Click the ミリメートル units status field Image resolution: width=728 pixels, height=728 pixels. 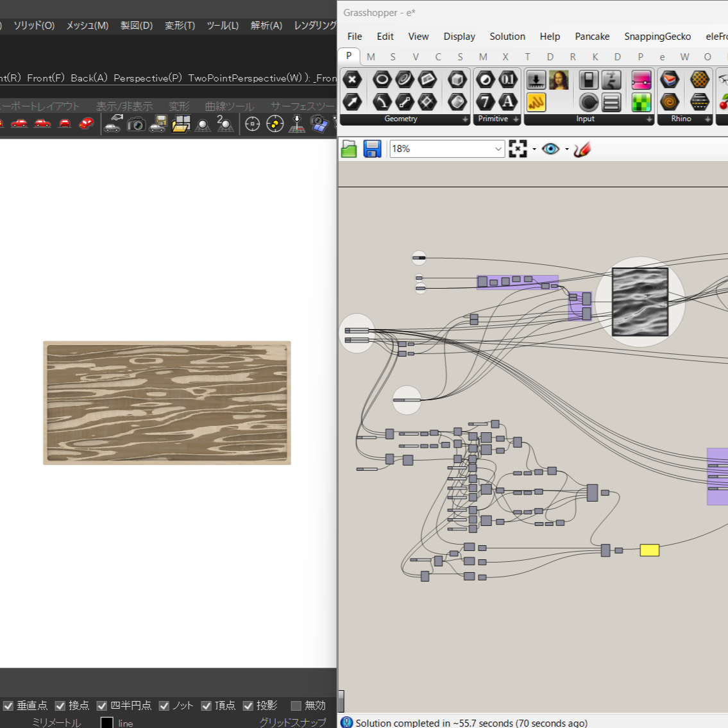pyautogui.click(x=56, y=722)
